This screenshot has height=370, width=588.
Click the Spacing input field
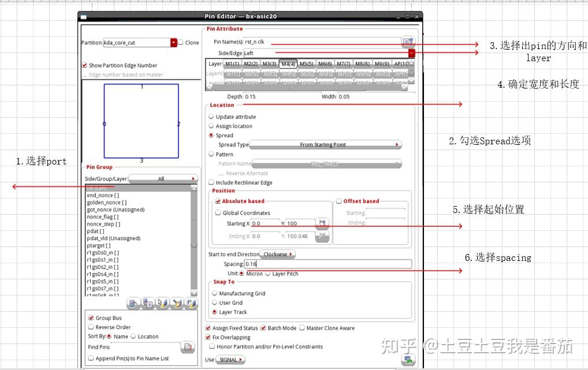[327, 264]
